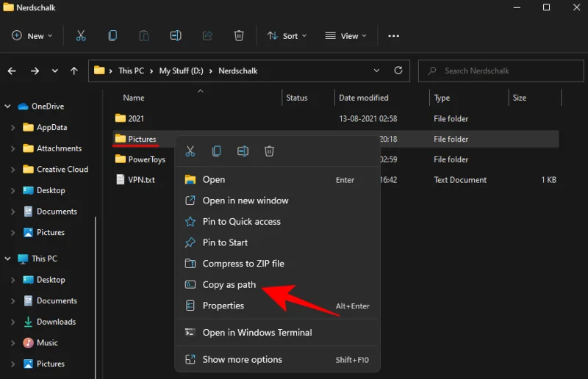Select Compress to ZIP file
Viewport: 588px width, 379px height.
pyautogui.click(x=278, y=264)
